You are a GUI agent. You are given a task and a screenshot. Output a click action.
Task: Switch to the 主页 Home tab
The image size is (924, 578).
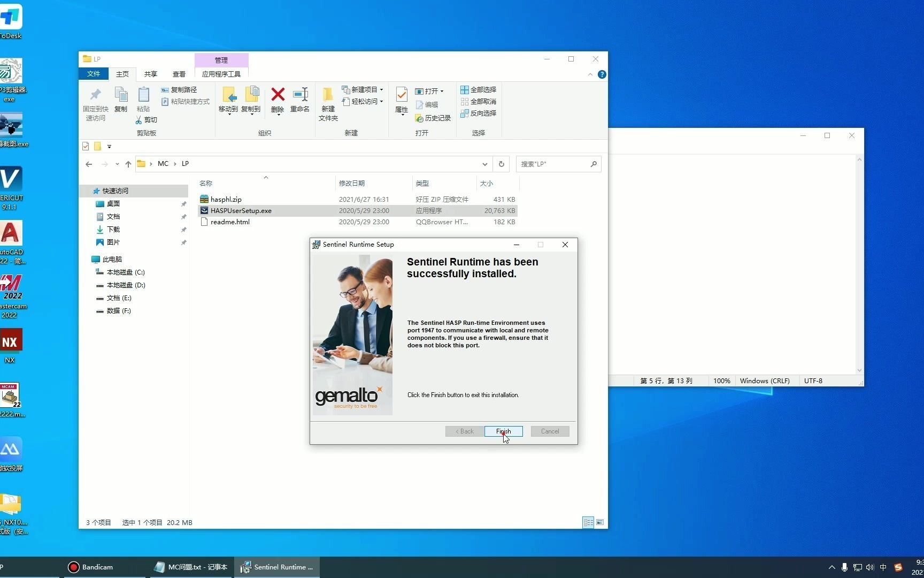pos(122,74)
